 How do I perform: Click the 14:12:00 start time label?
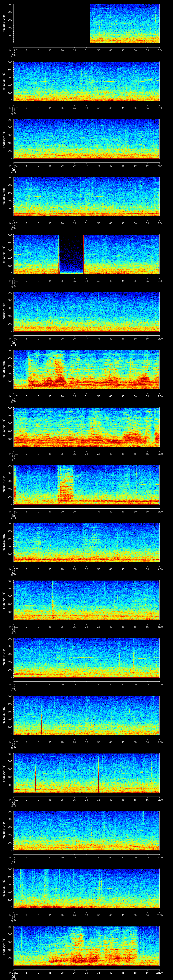(x=13, y=511)
